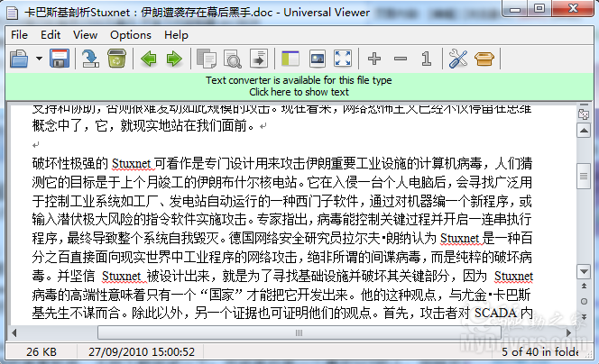Toggle the navigation panel icon
Image resolution: width=599 pixels, height=364 pixels.
coord(290,59)
